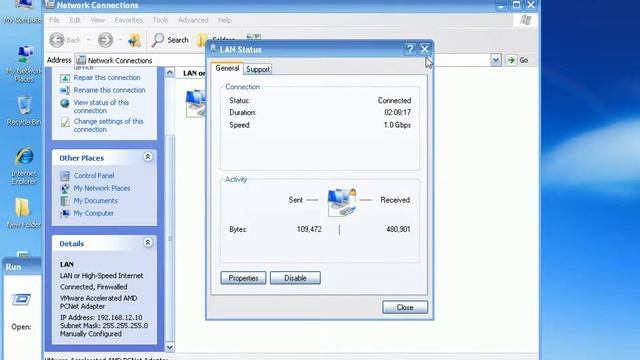Click the Control Panel sidebar icon

click(x=65, y=176)
